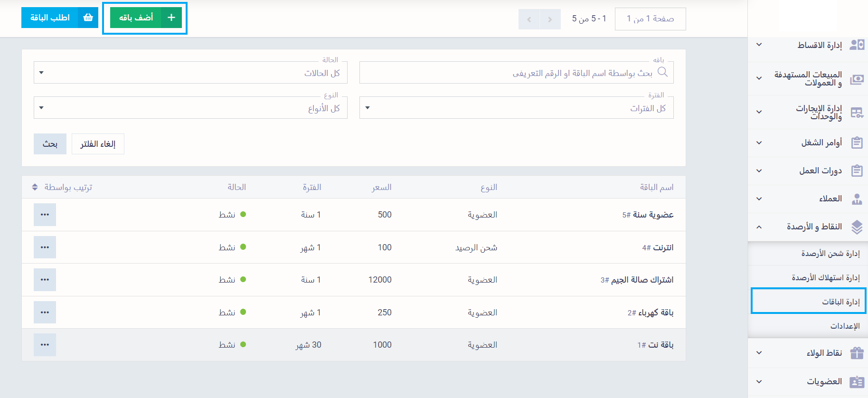Click the installments management sidebar icon
Image resolution: width=868 pixels, height=398 pixels.
point(857,45)
